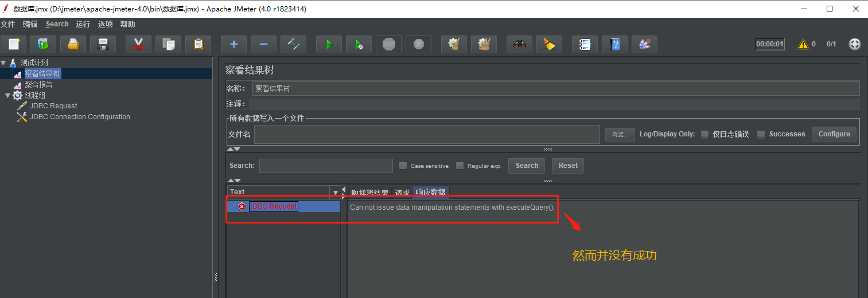Open the 文件 menu
This screenshot has height=298, width=868.
pyautogui.click(x=7, y=24)
